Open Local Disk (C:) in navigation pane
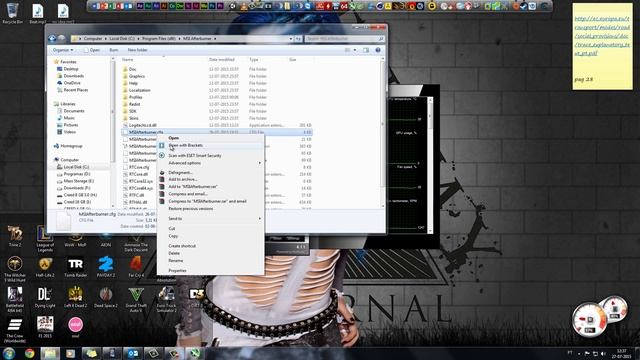 (x=76, y=167)
